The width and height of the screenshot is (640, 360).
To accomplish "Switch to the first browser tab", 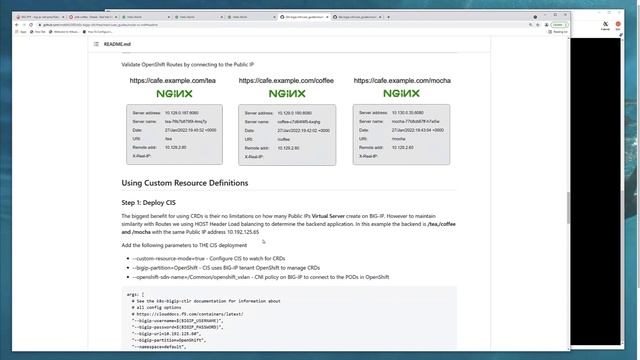I will coord(39,17).
